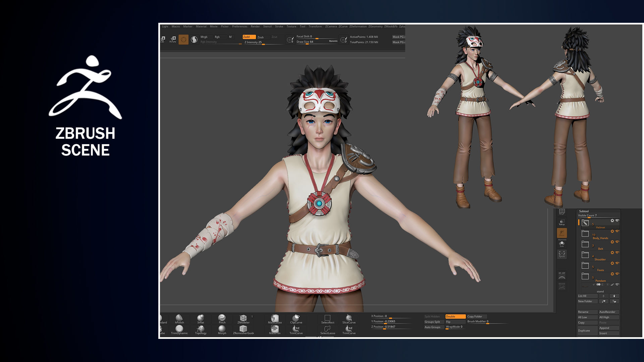This screenshot has width=644, height=362.
Task: Open the Render menu
Action: click(x=255, y=26)
